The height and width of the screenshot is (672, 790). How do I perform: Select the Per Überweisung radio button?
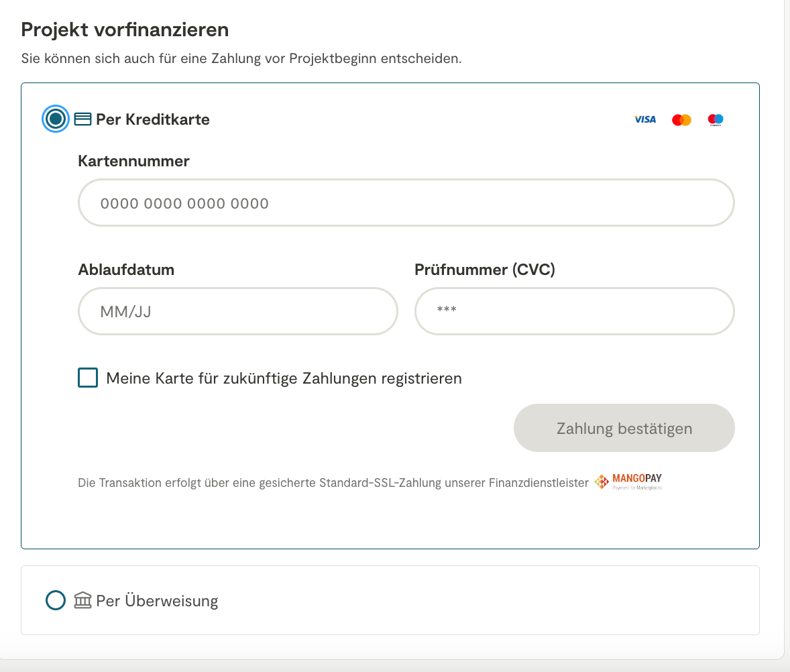coord(56,600)
